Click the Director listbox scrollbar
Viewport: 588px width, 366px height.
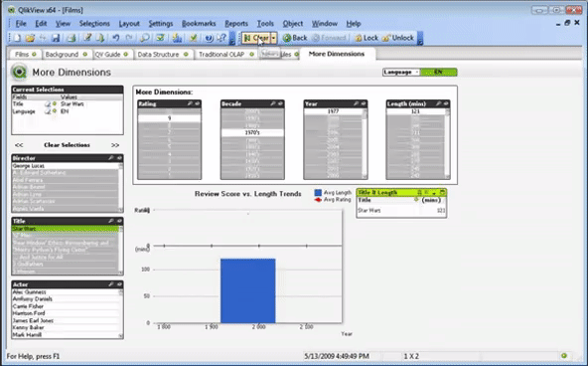(121, 188)
